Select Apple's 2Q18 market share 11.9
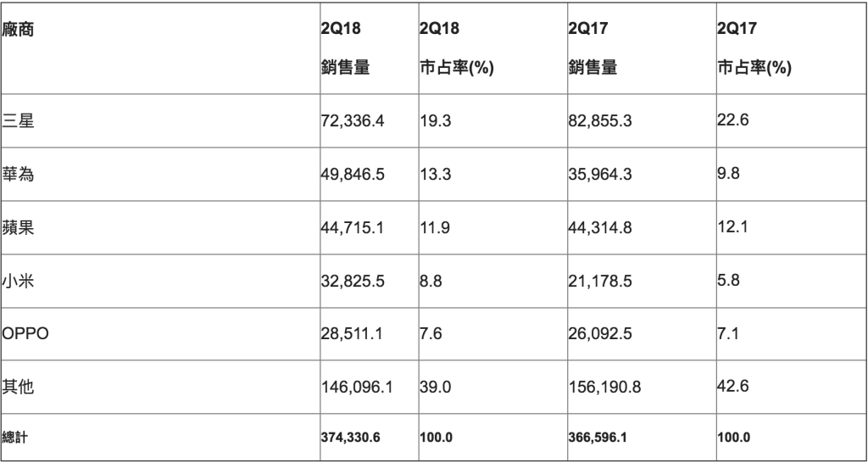 click(432, 228)
